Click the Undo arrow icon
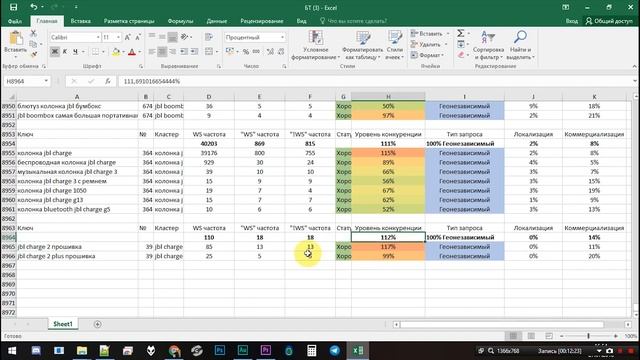640x360 pixels. [33, 7]
